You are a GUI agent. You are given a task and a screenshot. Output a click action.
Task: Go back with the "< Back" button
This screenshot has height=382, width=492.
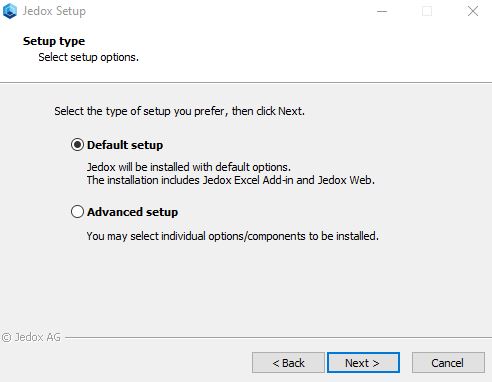[288, 363]
